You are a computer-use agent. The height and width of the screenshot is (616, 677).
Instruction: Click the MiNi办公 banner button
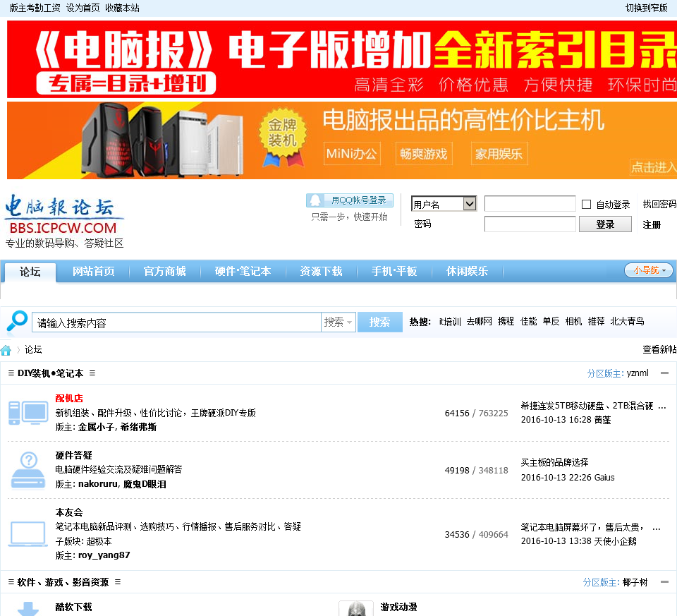(x=353, y=154)
